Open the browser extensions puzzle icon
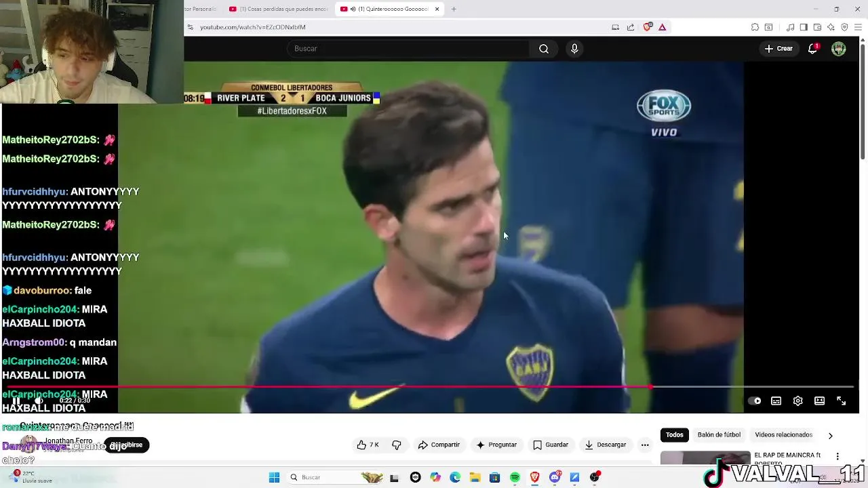868x488 pixels. click(755, 27)
